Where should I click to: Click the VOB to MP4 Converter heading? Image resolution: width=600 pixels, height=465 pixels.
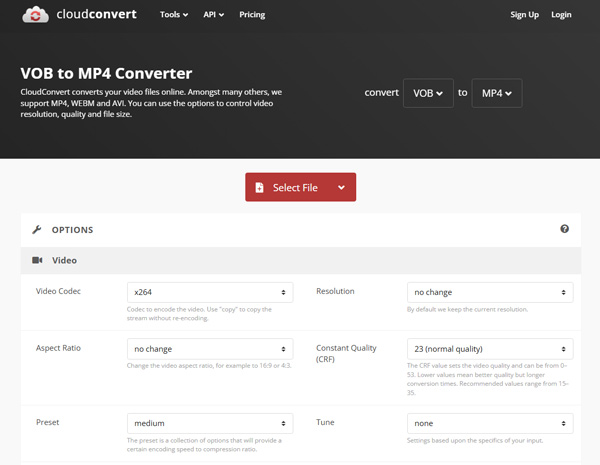pyautogui.click(x=106, y=73)
